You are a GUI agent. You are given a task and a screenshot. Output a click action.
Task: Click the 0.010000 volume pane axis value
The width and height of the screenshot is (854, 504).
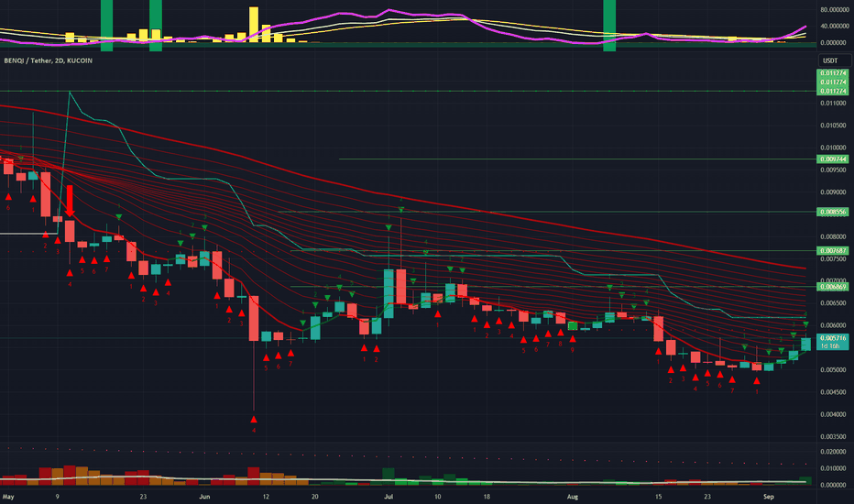833,468
